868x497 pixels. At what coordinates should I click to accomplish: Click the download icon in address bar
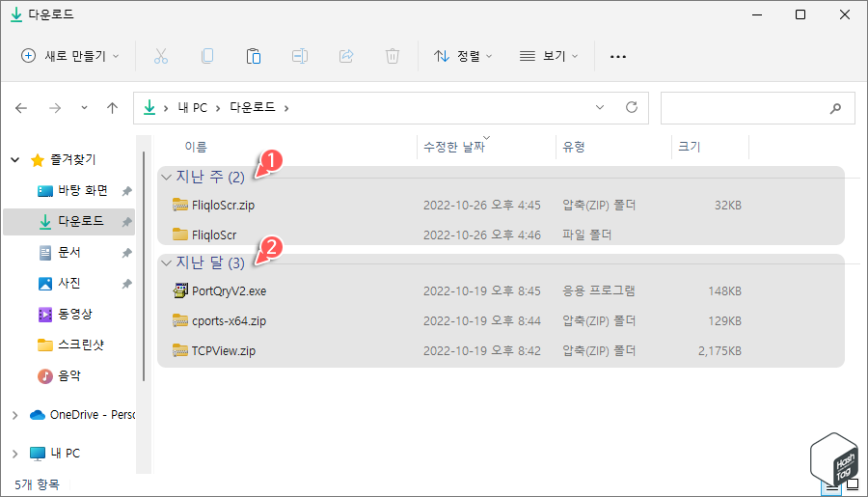[149, 107]
